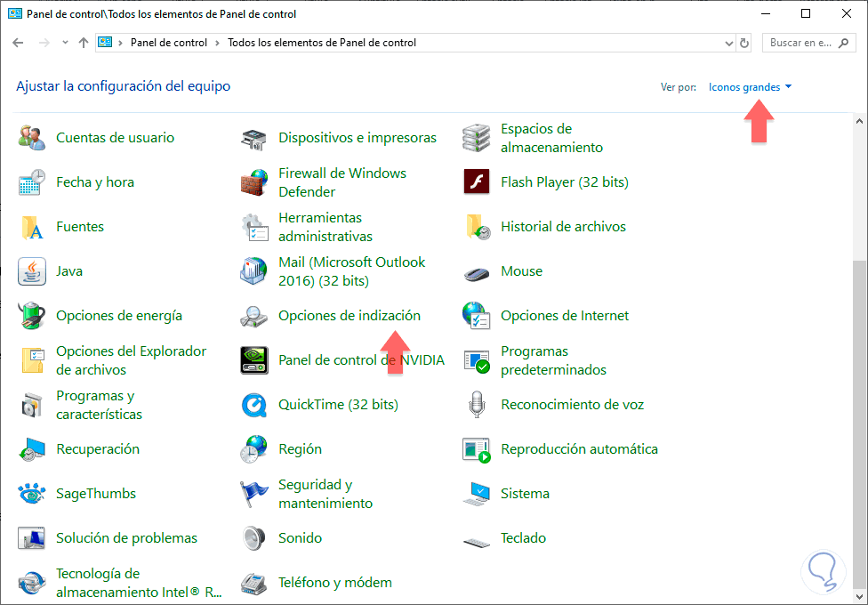Open the Opciones de indización link
868x605 pixels.
pos(349,316)
